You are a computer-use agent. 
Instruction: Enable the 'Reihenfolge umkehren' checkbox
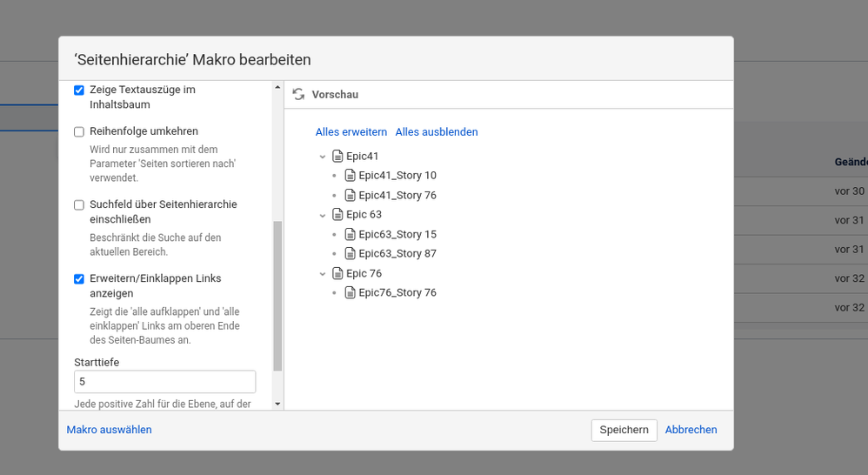[79, 131]
